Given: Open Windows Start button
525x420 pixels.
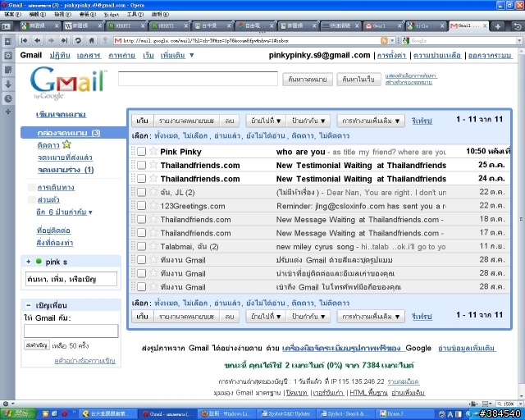Looking at the screenshot, I should [16, 414].
